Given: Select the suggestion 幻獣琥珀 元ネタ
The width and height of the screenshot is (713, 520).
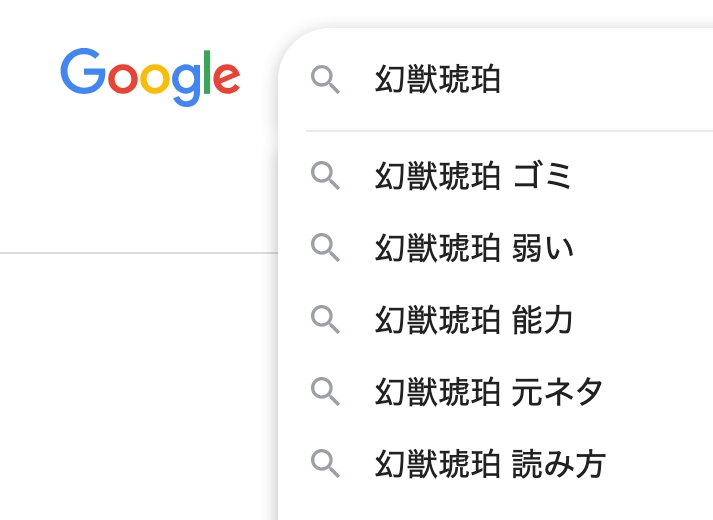Looking at the screenshot, I should 488,391.
